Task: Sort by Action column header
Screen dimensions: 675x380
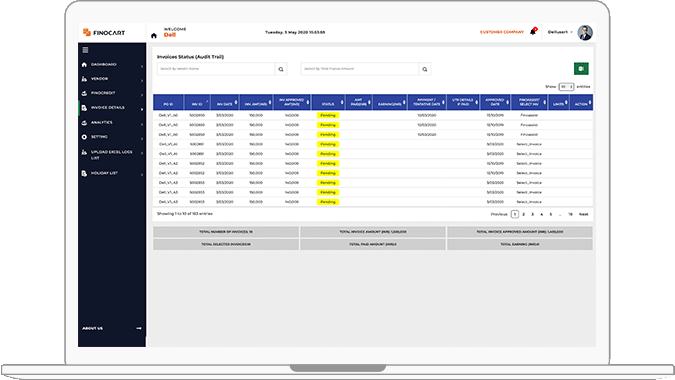Action: point(581,102)
